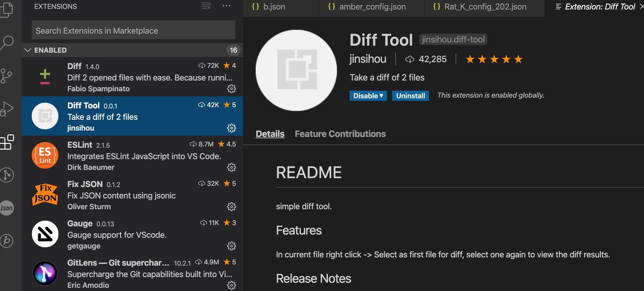
Task: Open the Extensions panel more actions menu
Action: pos(227,6)
